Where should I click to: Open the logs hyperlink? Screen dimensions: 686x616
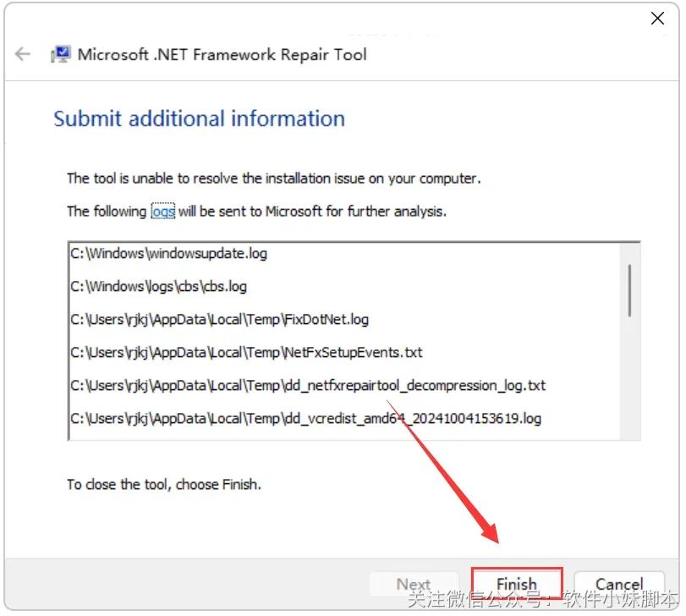click(163, 212)
